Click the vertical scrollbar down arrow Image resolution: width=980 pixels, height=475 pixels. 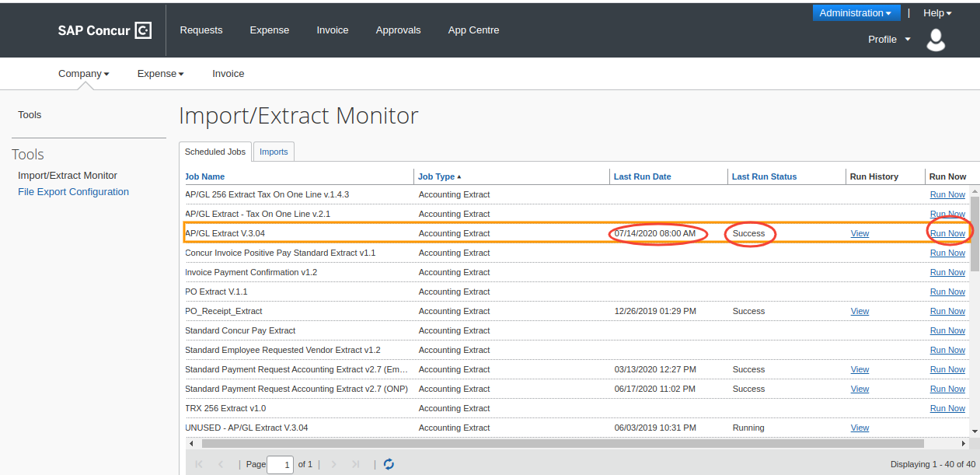pyautogui.click(x=975, y=431)
